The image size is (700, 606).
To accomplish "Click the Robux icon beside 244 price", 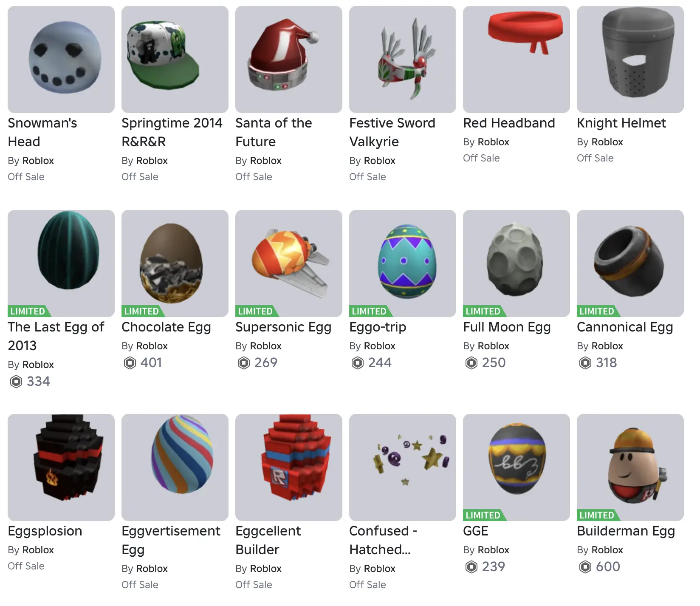I will pyautogui.click(x=358, y=363).
